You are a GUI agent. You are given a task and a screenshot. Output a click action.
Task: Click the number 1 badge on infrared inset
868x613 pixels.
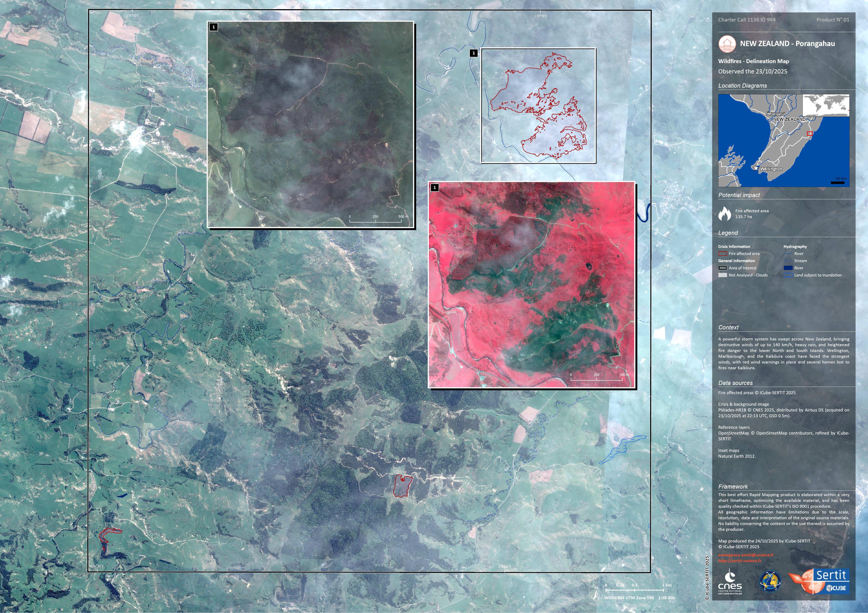(x=435, y=187)
